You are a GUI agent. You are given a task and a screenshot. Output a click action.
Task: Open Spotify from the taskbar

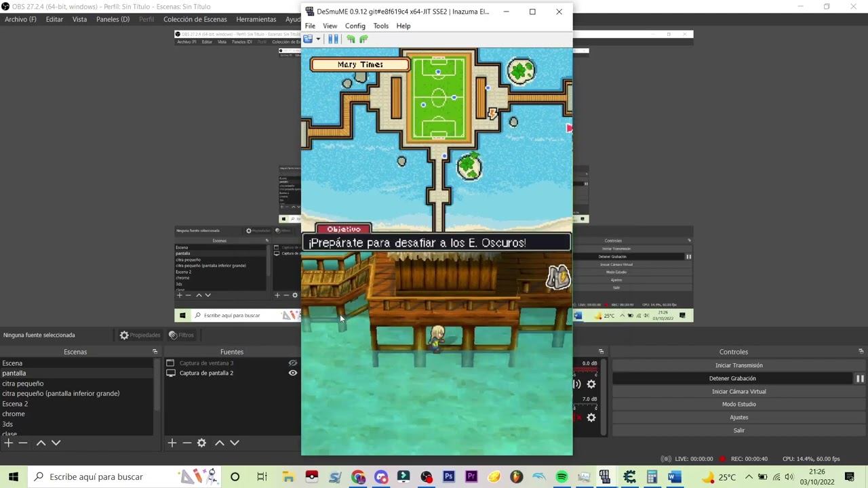pyautogui.click(x=561, y=477)
